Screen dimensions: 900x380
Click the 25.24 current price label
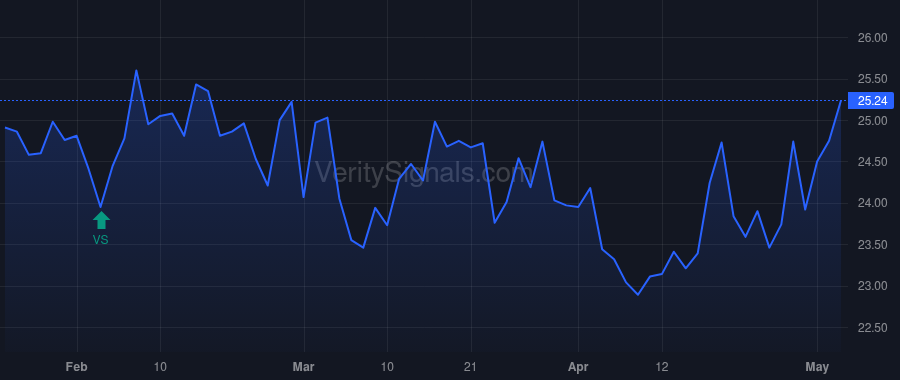pos(871,101)
